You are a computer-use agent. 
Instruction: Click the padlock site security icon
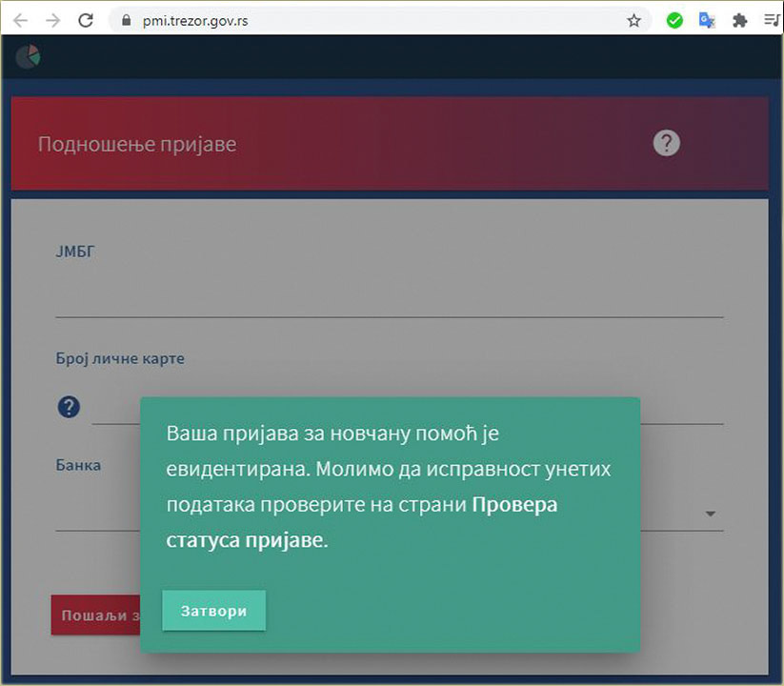[x=124, y=20]
